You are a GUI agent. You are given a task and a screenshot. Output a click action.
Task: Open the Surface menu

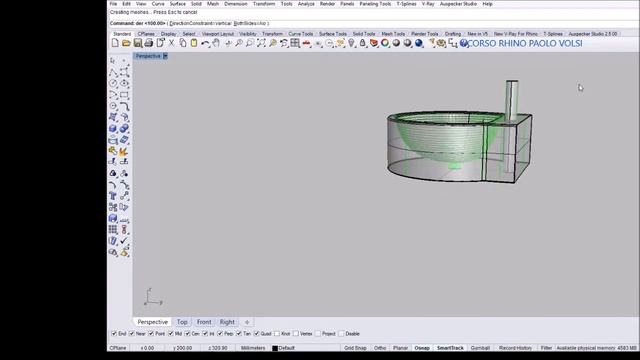pyautogui.click(x=178, y=4)
